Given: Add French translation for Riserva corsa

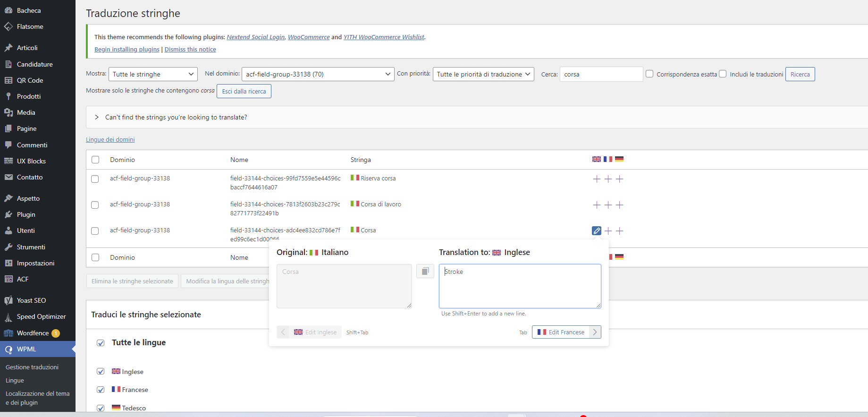Looking at the screenshot, I should pyautogui.click(x=608, y=179).
